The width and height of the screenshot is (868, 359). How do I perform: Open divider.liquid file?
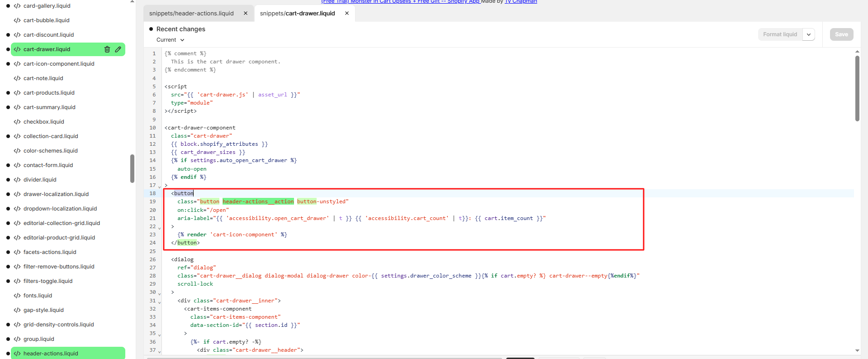coord(40,180)
